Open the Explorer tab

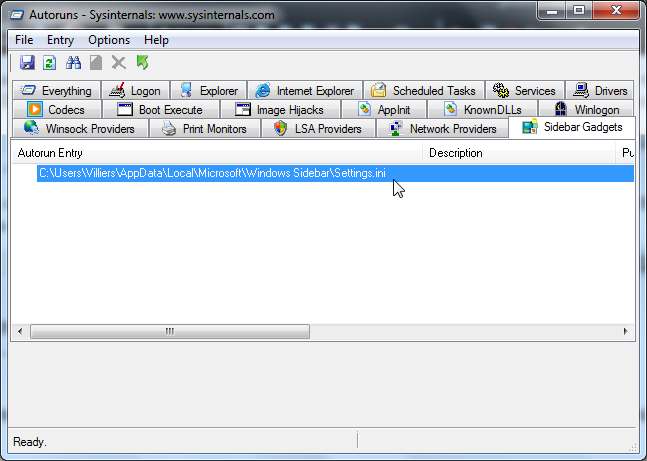click(x=208, y=90)
